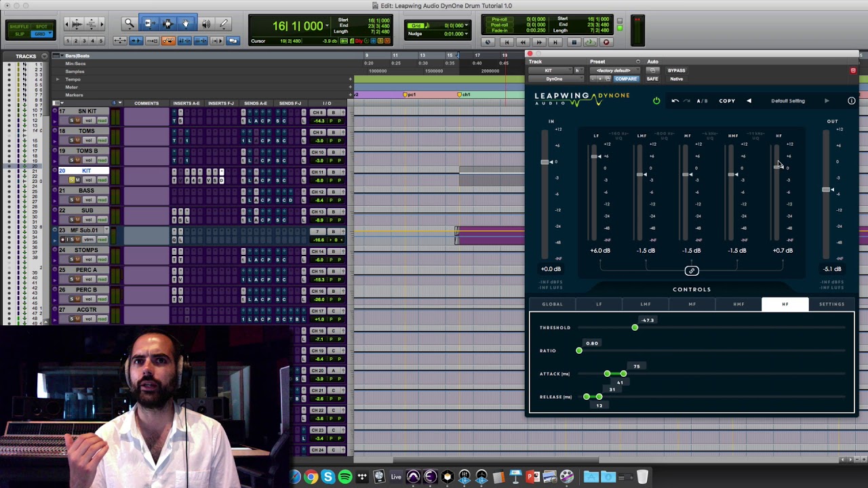Select the Zoomer magnifier tool

129,24
